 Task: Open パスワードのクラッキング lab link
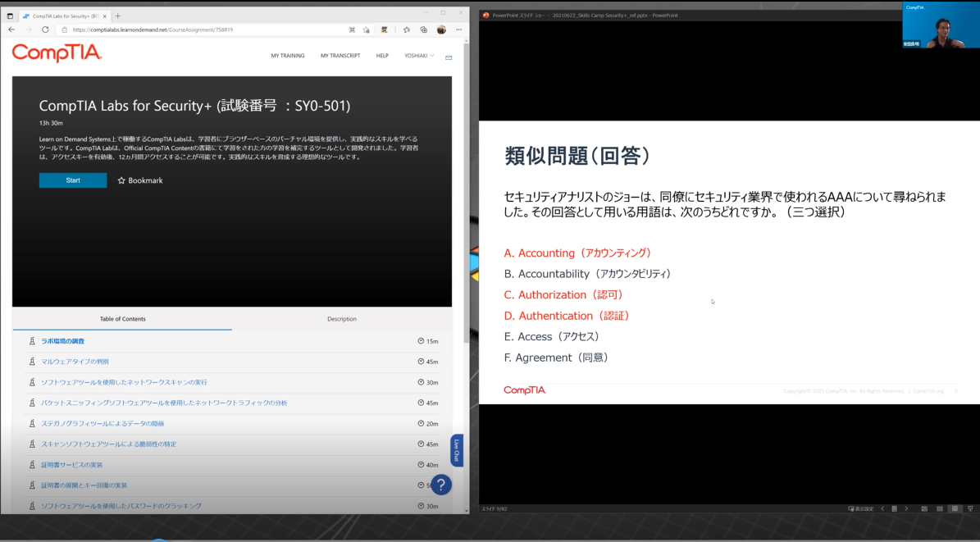(x=121, y=506)
